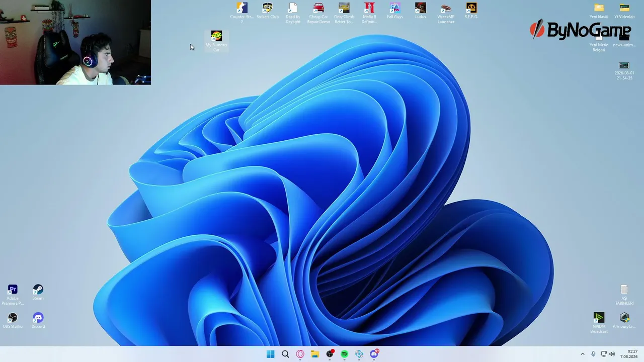Open the Windows Start menu
This screenshot has width=644, height=362.
click(271, 354)
